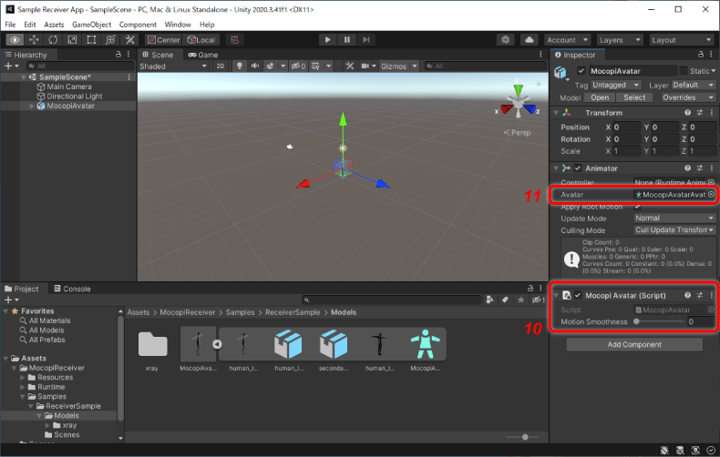Viewport: 720px width, 457px height.
Task: Select the Rect transform tool
Action: tap(91, 40)
